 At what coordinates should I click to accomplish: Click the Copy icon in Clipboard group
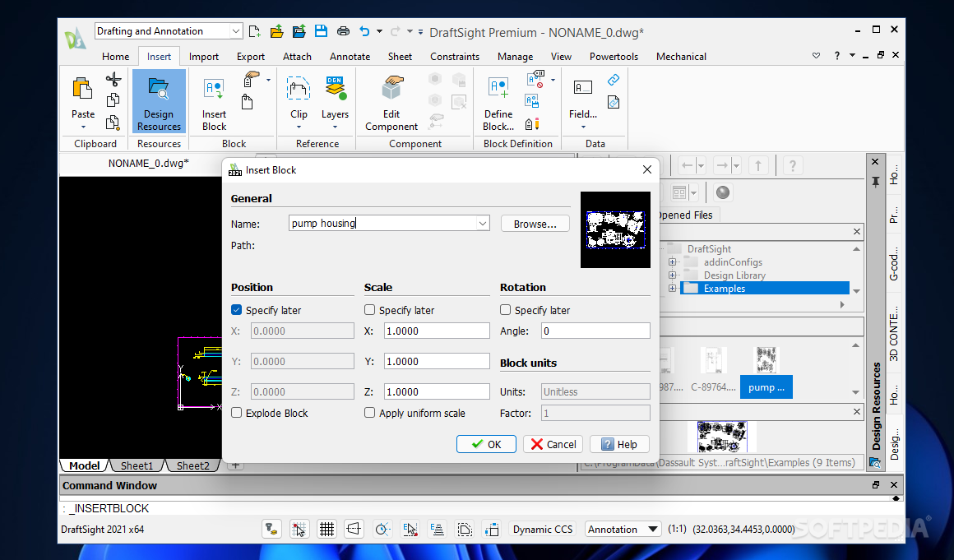tap(113, 100)
